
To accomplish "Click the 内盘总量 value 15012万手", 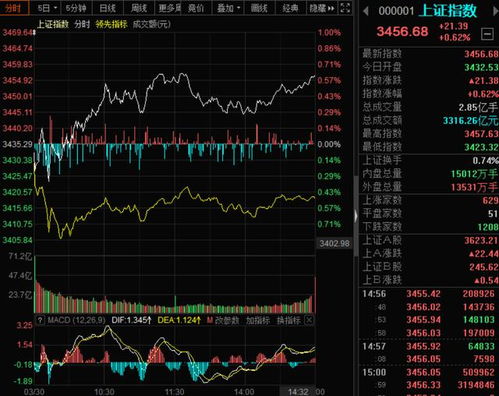I will 474,174.
